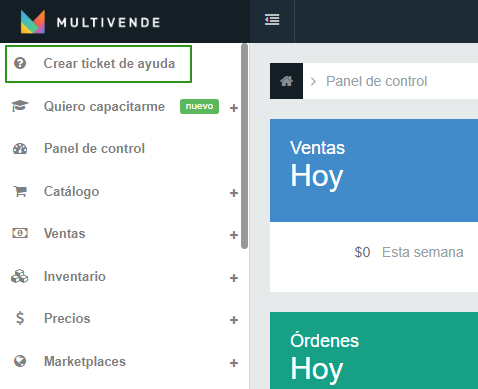The image size is (478, 389).
Task: Open the Ventas sidebar menu item
Action: coord(65,233)
